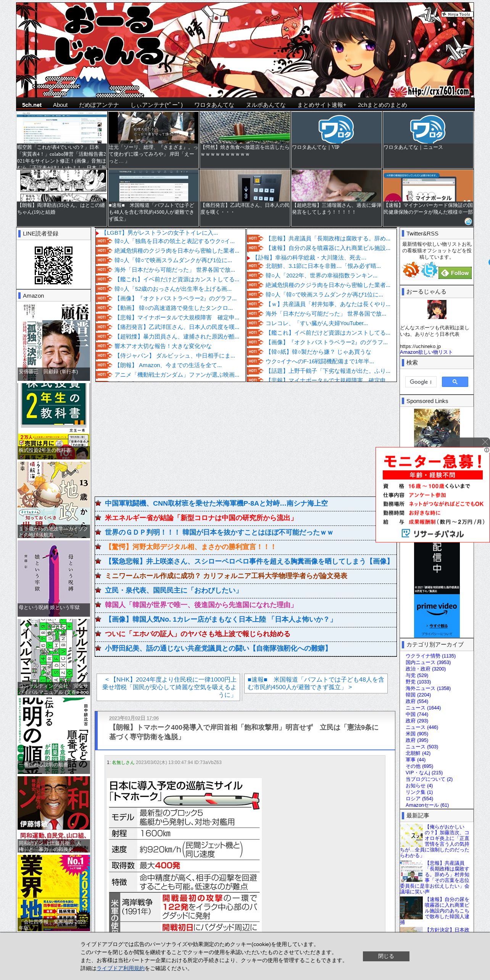
Task: Open the ライブドア利用規約 link
Action: (121, 968)
